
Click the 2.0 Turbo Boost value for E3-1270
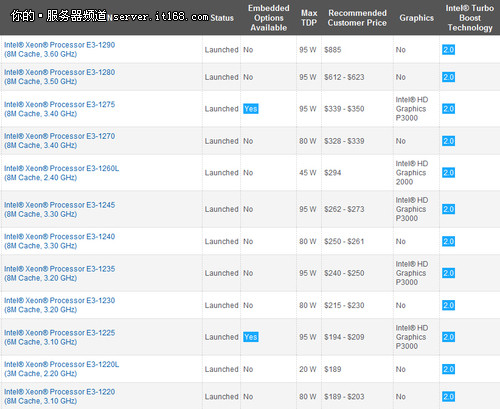click(x=448, y=141)
